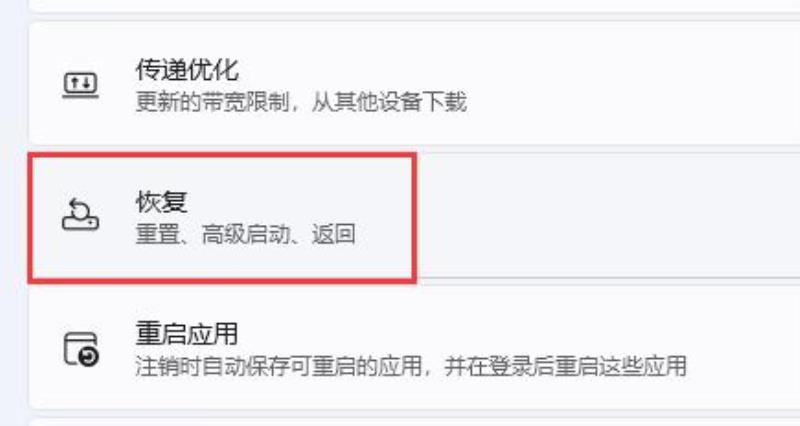Open the 恢复 settings entry title

pos(161,202)
